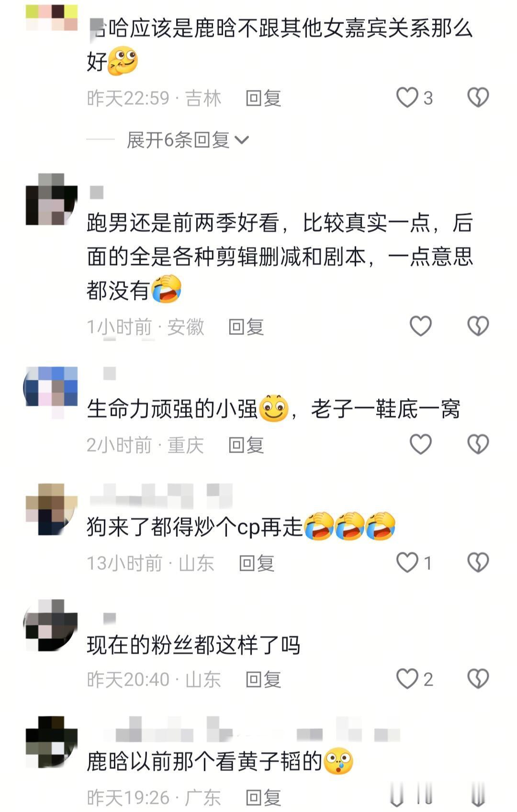Reply to the 昨天19:26 广东 comment
Image resolution: width=517 pixels, height=812 pixels.
click(263, 798)
